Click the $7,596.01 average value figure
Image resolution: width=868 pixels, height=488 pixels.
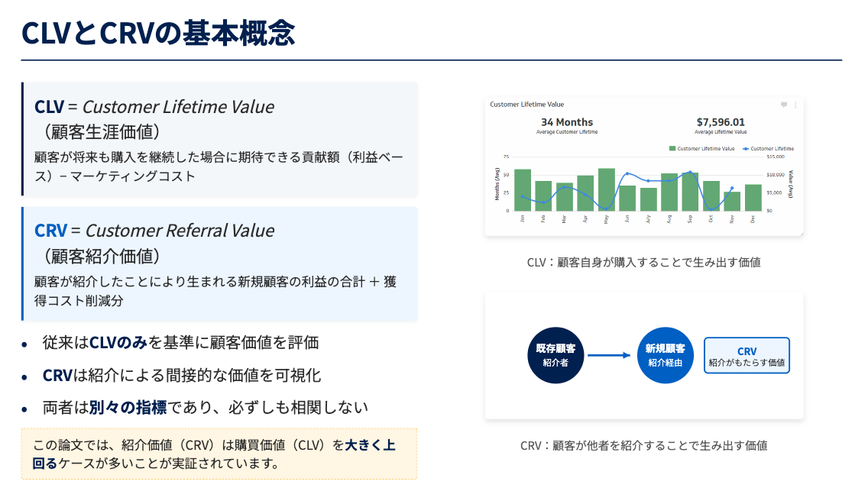tap(721, 122)
